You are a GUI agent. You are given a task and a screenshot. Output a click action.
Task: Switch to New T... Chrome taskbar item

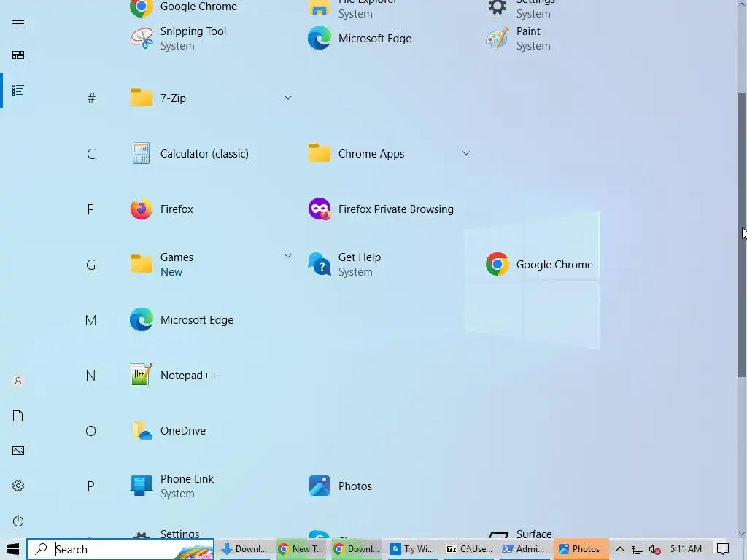[301, 549]
